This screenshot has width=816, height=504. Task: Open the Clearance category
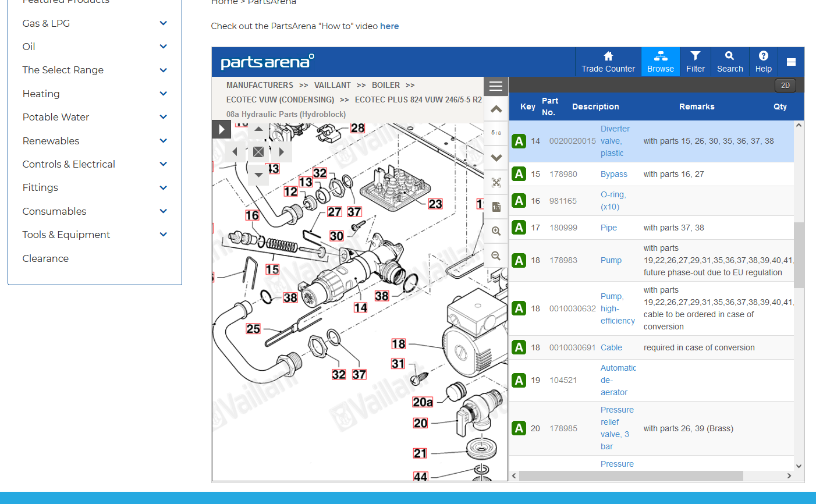coord(45,258)
